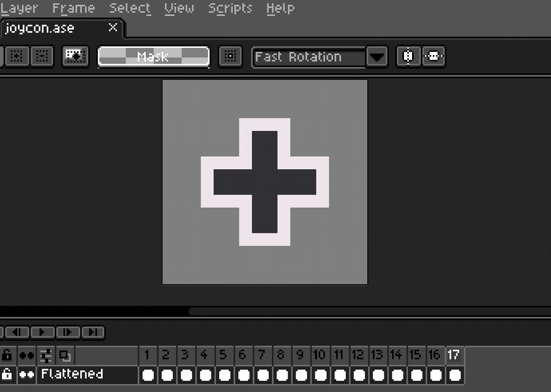
Task: Select frame 1 header
Action: [148, 355]
